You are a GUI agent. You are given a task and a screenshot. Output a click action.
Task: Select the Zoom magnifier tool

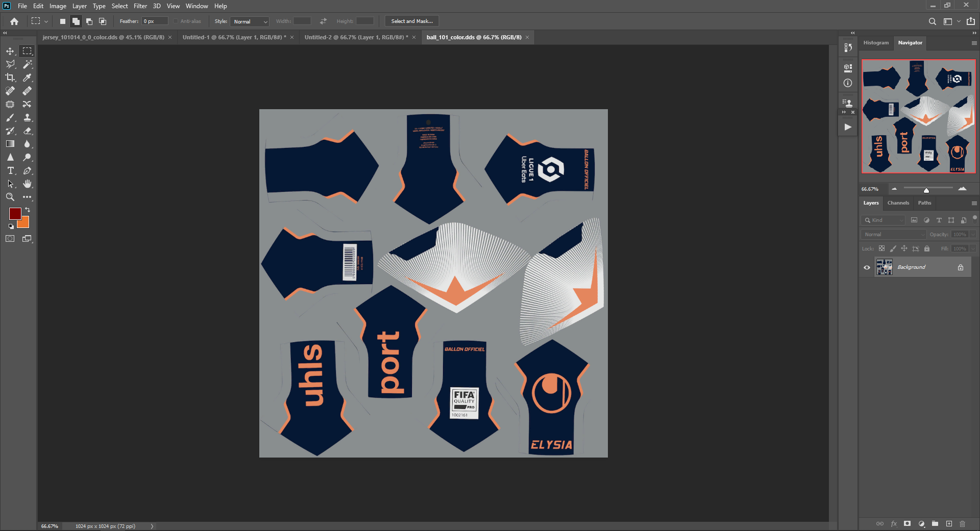10,197
